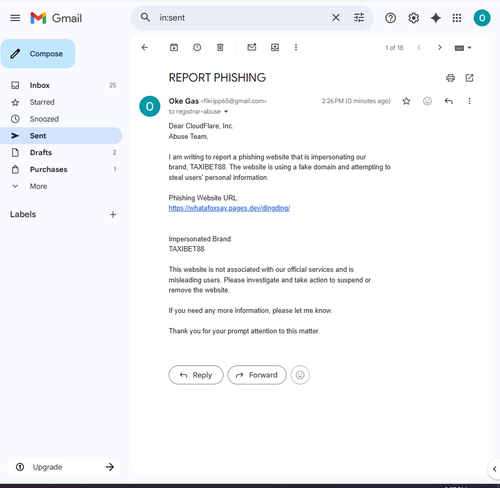Click the 2:26 PM timestamp
This screenshot has height=488, width=500.
[x=356, y=101]
